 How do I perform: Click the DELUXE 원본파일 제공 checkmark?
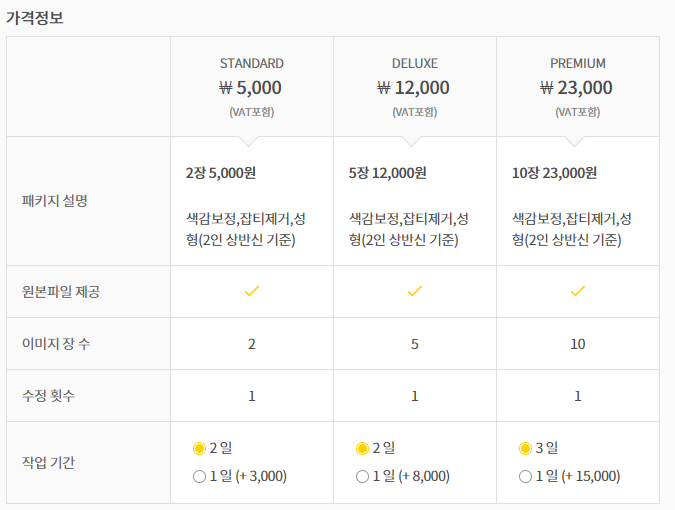click(x=415, y=291)
